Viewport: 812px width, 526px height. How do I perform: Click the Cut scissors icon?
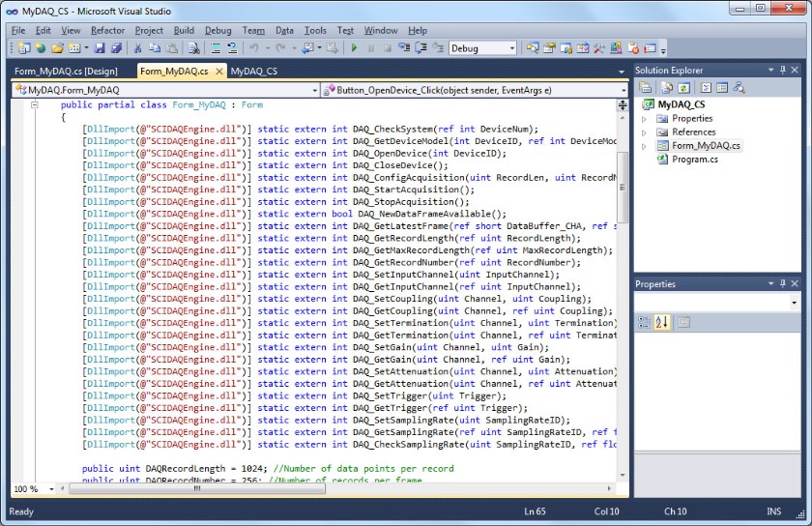[137, 48]
